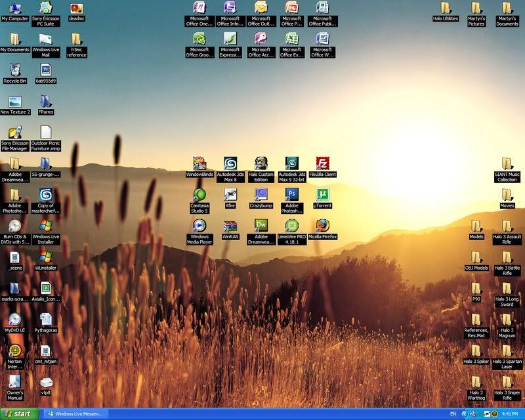This screenshot has height=420, width=525.
Task: Select the LimeWire PRO shortcut
Action: click(x=292, y=225)
